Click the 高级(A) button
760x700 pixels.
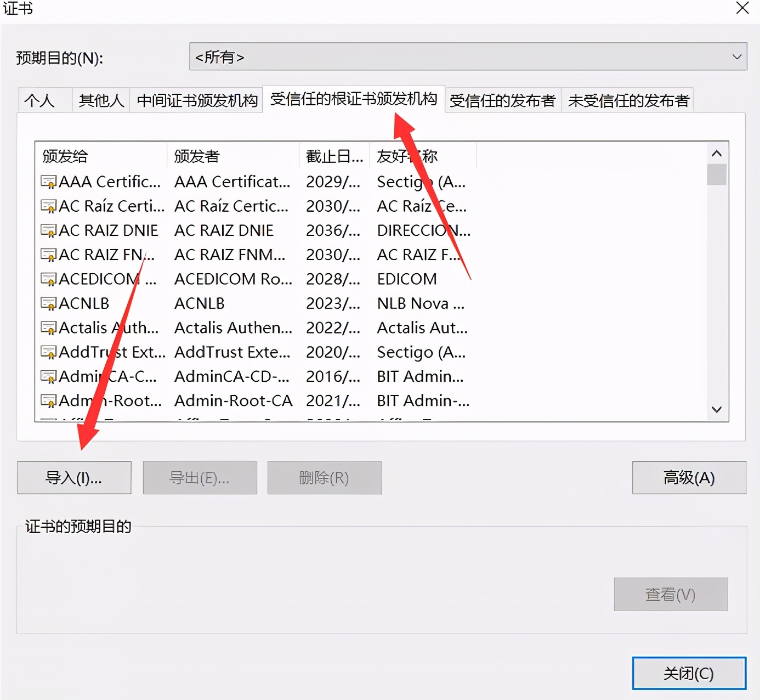tap(689, 477)
